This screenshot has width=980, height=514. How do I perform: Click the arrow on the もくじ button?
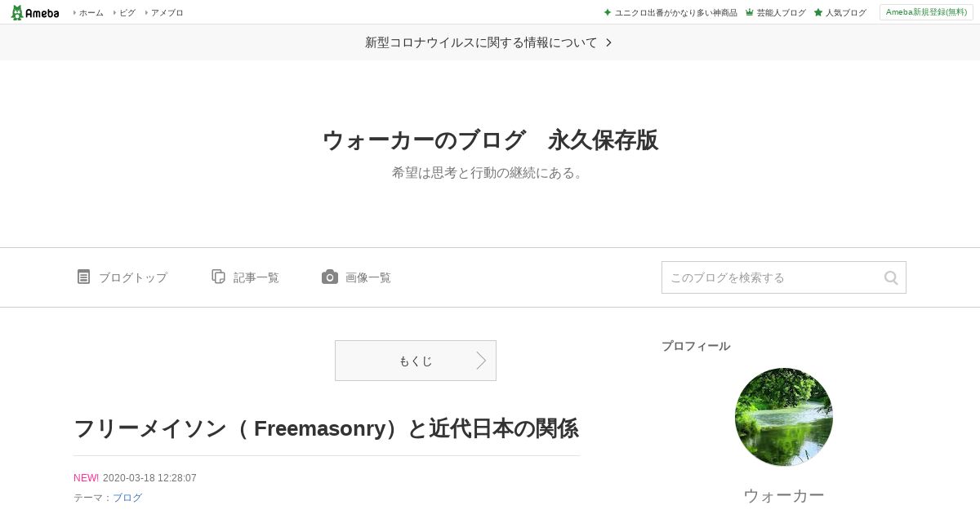click(x=481, y=361)
